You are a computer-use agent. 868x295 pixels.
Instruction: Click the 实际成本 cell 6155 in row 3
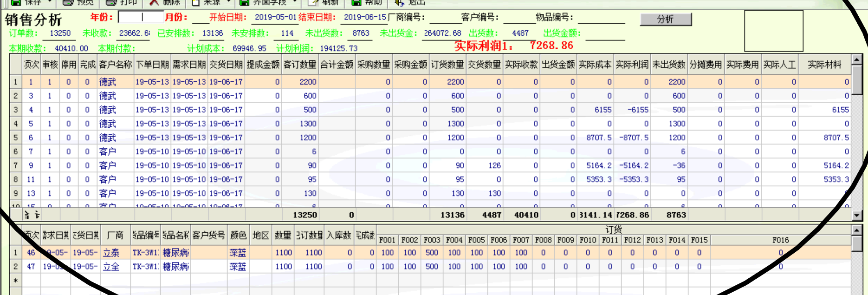click(595, 110)
